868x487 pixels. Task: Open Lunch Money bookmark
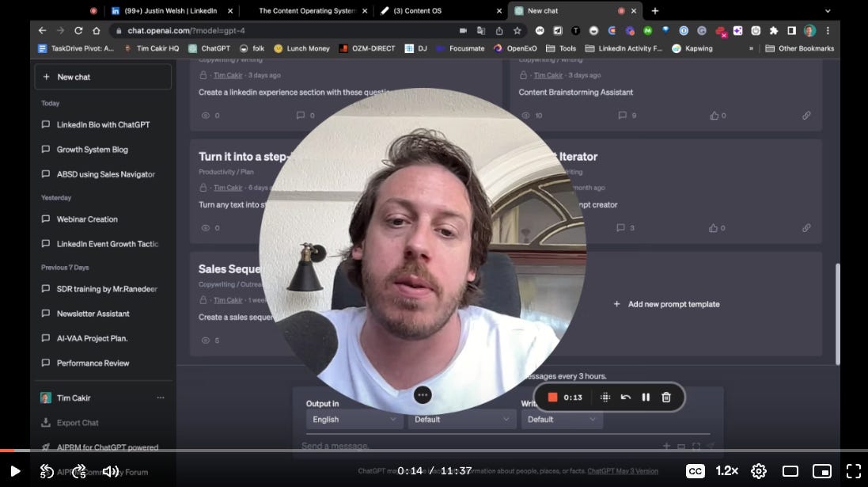[x=301, y=48]
